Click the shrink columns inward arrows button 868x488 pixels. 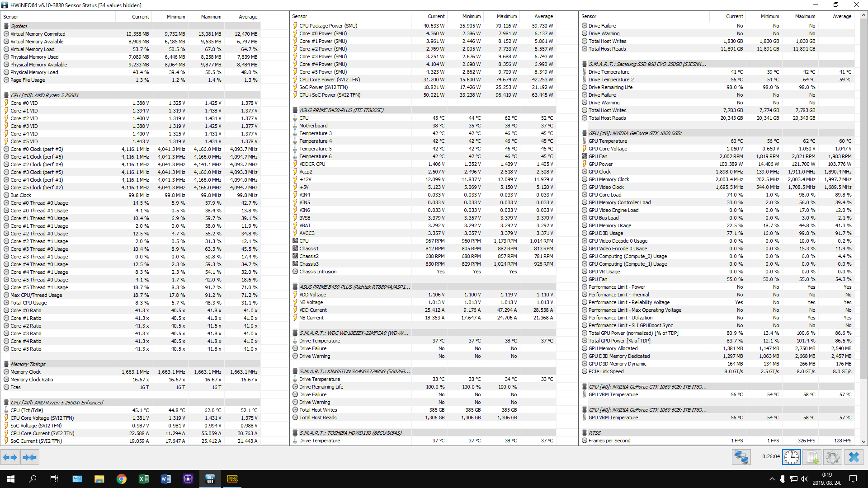point(29,457)
